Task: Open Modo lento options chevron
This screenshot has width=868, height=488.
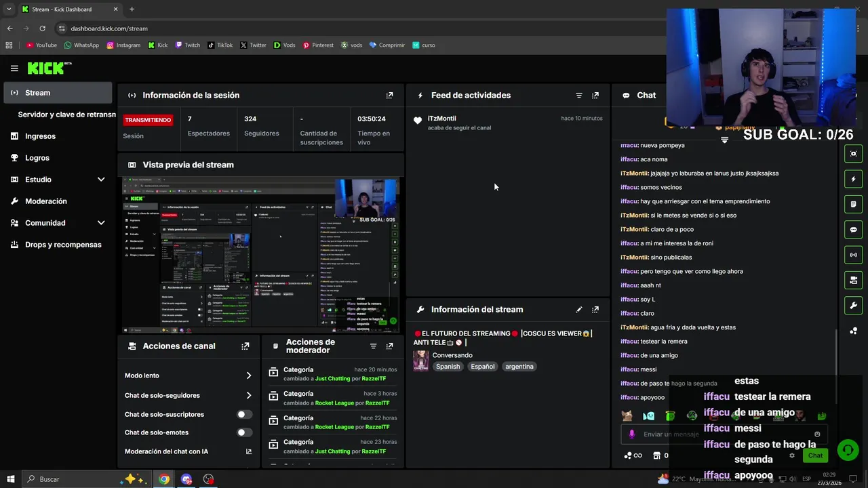Action: point(249,375)
